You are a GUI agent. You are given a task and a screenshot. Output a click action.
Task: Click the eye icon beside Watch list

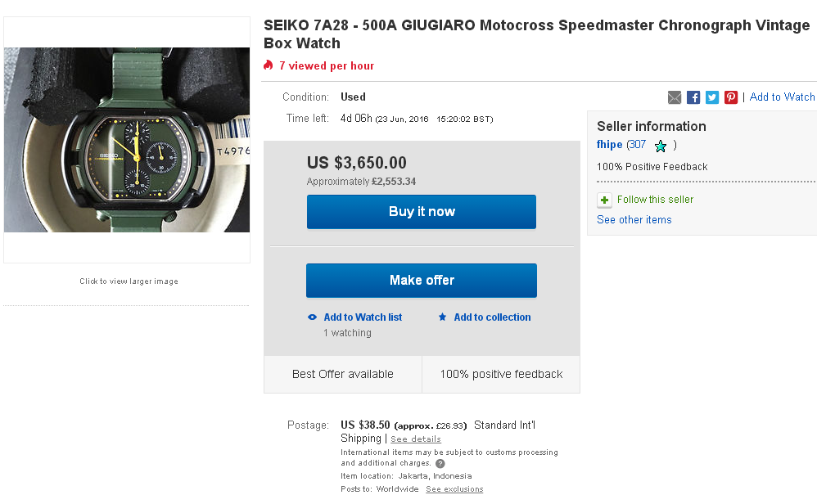pyautogui.click(x=312, y=317)
